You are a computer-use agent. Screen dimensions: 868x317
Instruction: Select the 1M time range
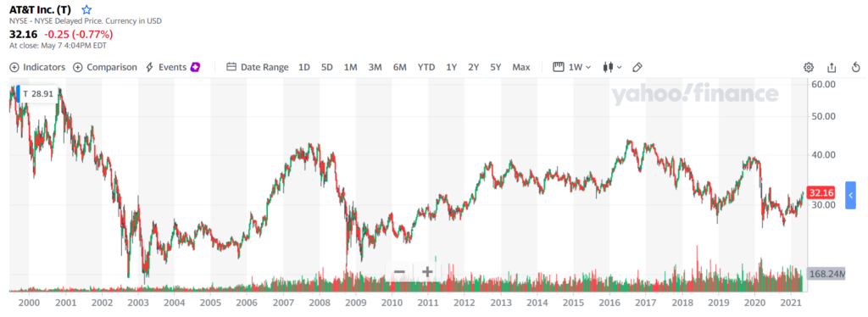(350, 67)
